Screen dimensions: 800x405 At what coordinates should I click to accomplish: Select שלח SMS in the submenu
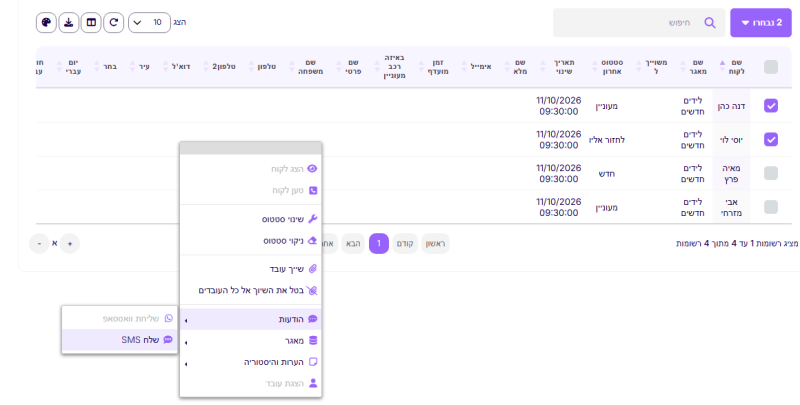pos(120,340)
